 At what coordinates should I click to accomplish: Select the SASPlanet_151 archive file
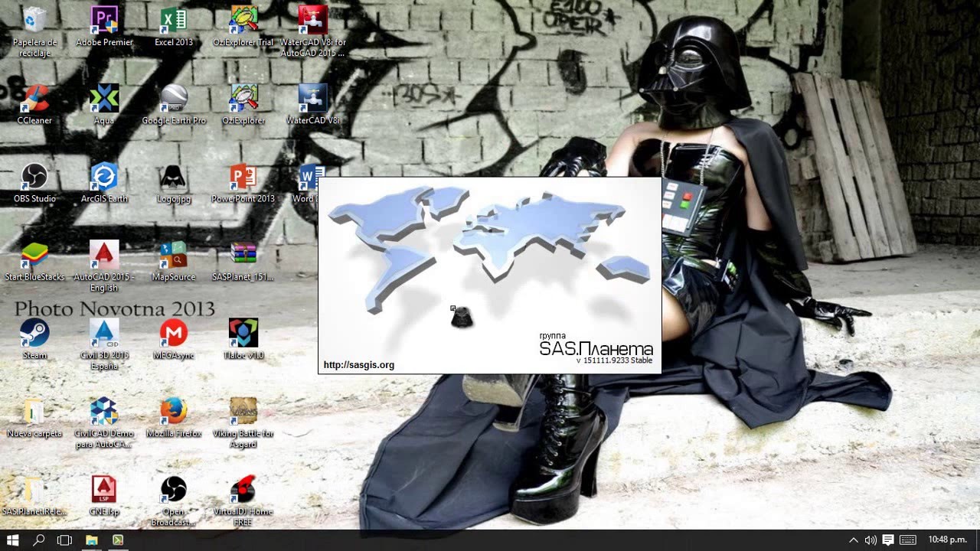pos(243,261)
